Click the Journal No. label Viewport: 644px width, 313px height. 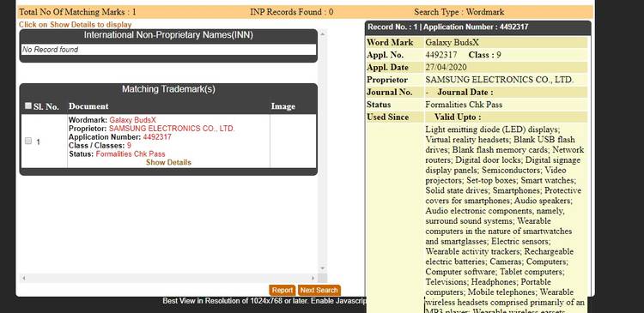click(x=389, y=93)
